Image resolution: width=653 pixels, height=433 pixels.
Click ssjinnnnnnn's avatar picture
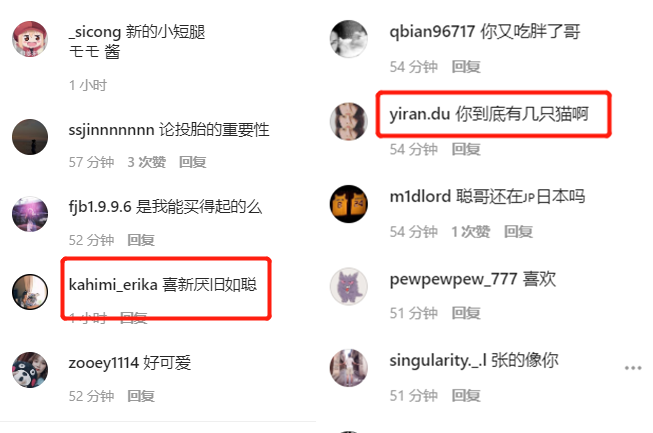tap(30, 137)
